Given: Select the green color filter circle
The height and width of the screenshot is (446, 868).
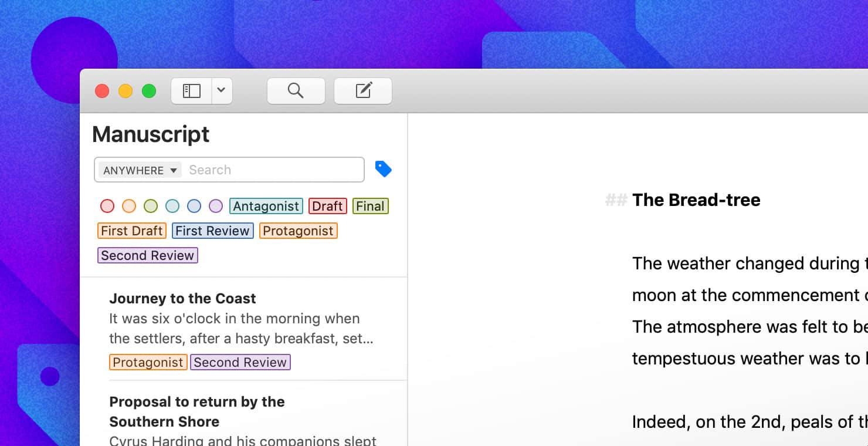Looking at the screenshot, I should click(x=151, y=206).
